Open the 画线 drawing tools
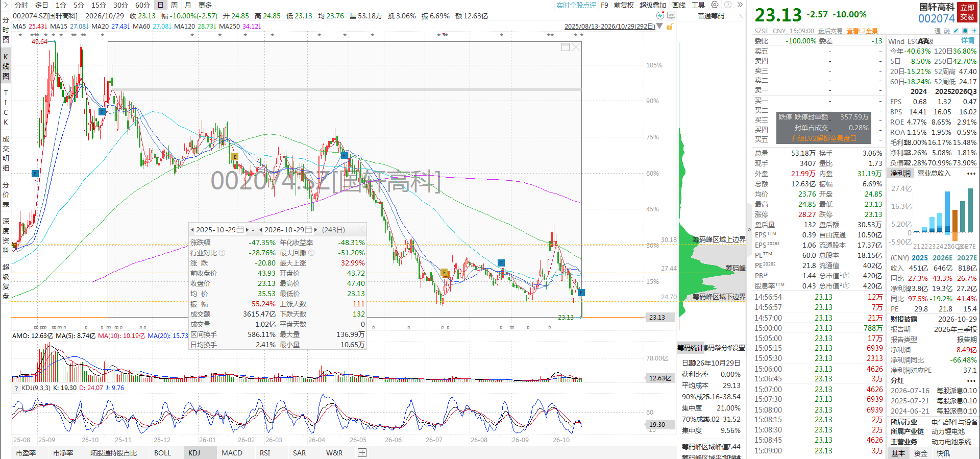 [x=679, y=5]
